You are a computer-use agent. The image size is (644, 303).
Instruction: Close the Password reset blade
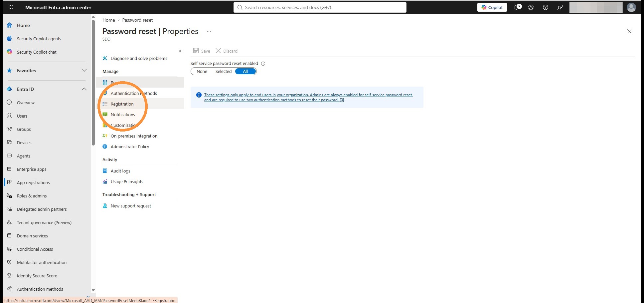pos(629,31)
